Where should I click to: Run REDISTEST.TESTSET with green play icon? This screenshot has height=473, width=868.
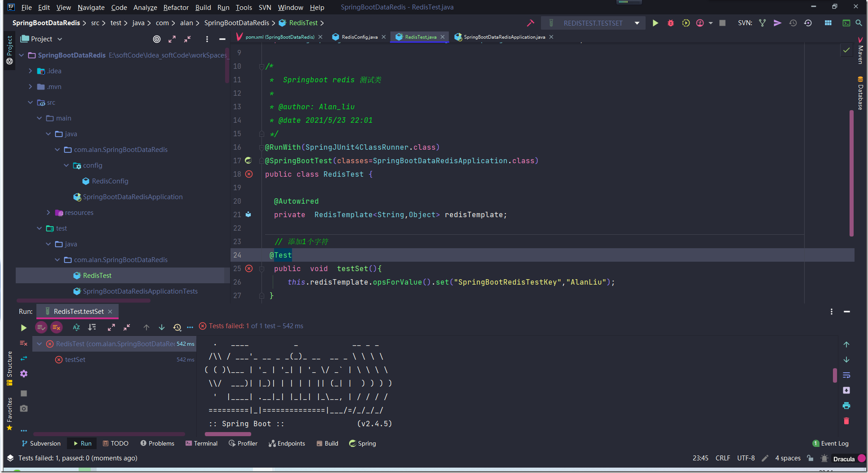(x=655, y=23)
